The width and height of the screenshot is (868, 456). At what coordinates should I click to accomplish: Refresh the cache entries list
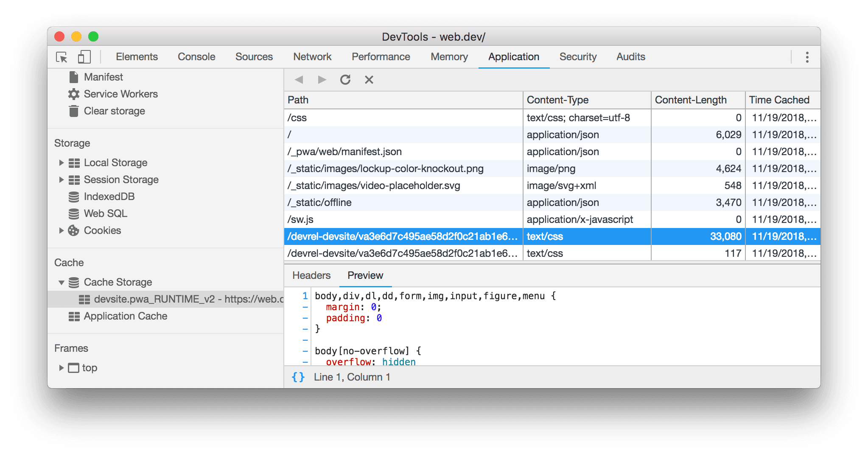tap(345, 79)
